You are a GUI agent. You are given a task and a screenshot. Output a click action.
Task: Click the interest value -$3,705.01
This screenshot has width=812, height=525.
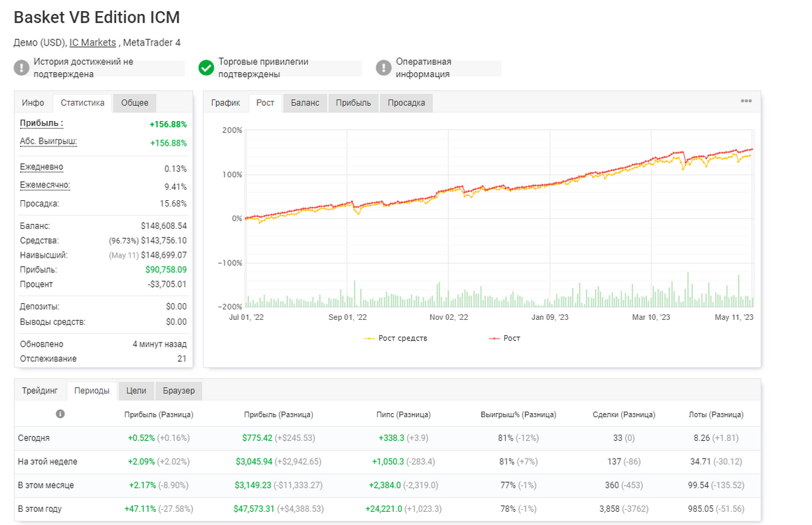click(166, 284)
